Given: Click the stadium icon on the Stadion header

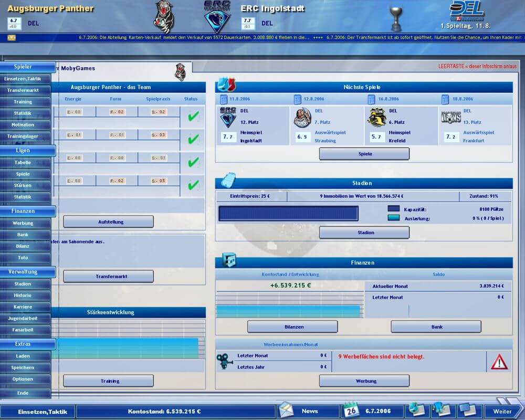Looking at the screenshot, I should pos(228,180).
